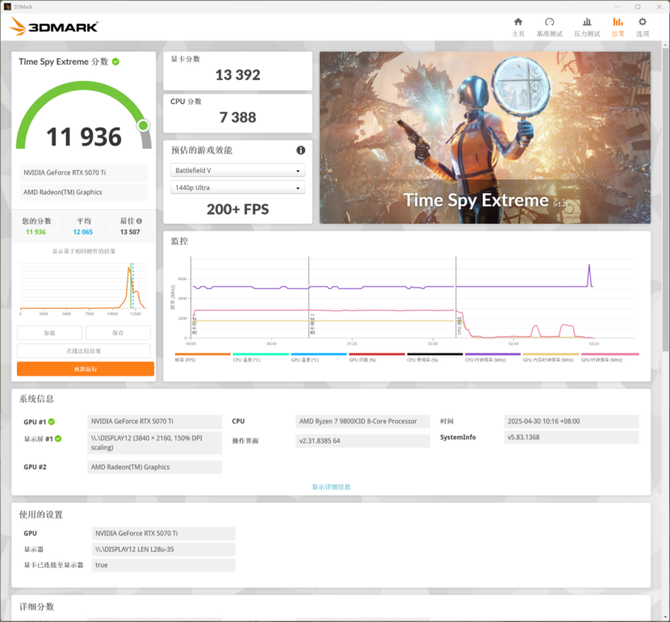
Task: Open the info icon next to 预估的游戏效能
Action: [301, 150]
